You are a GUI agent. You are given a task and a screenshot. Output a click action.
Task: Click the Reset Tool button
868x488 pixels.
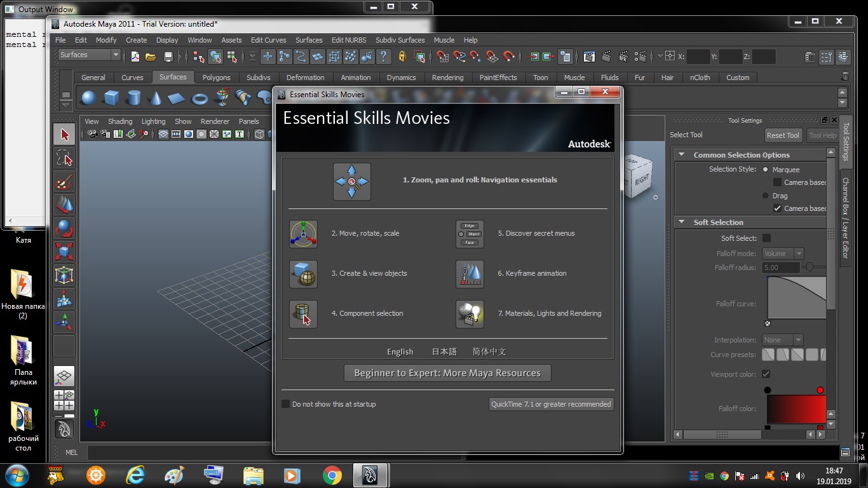(x=783, y=135)
